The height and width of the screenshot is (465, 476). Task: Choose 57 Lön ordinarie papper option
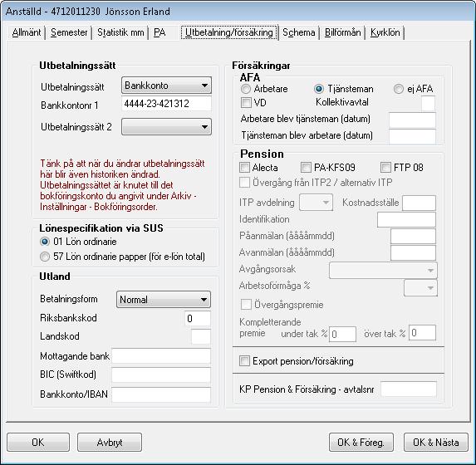[x=45, y=257]
